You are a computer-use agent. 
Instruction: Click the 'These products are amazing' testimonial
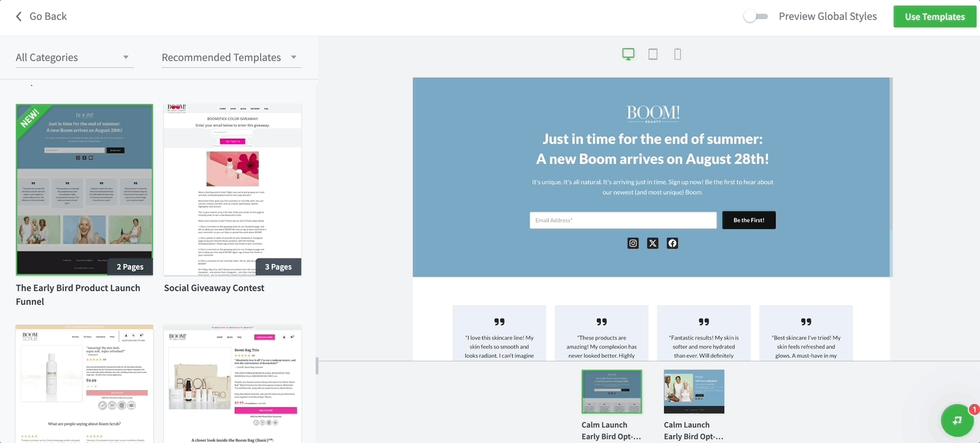point(601,333)
